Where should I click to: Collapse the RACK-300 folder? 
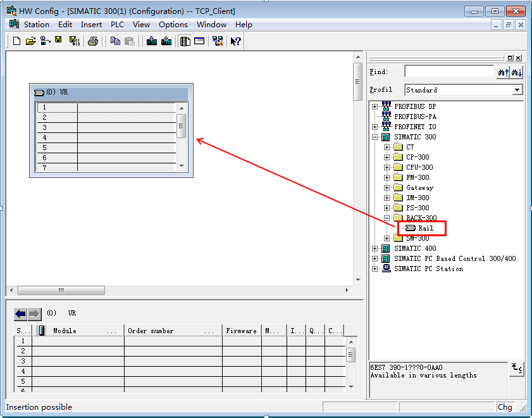(x=387, y=218)
